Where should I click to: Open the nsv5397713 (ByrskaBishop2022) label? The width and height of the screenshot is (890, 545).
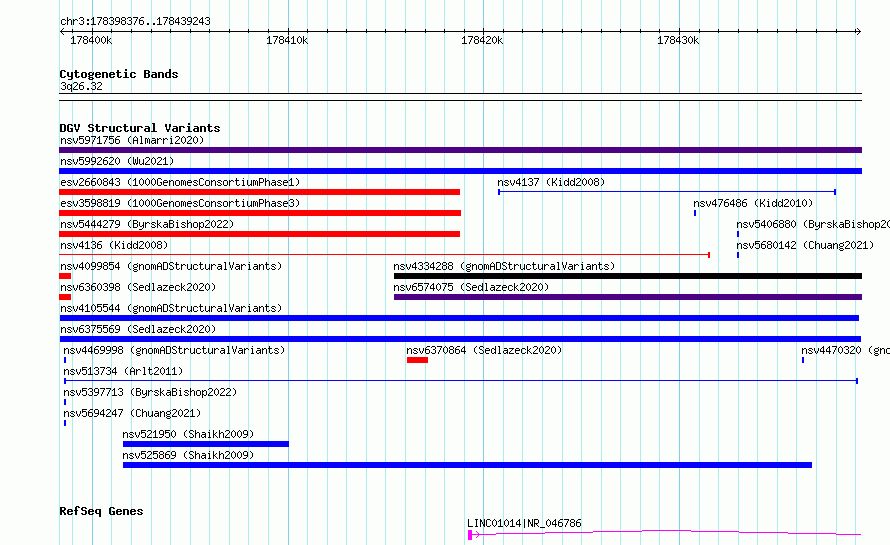pyautogui.click(x=150, y=392)
